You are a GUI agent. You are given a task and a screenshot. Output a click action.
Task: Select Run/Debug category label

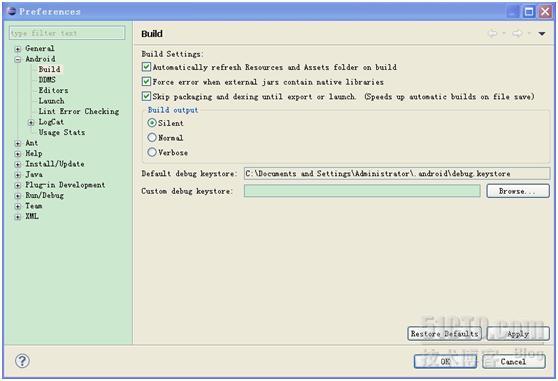pos(44,195)
